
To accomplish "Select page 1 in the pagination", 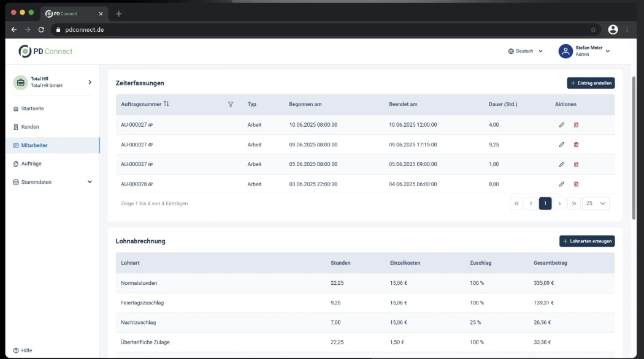I will click(x=545, y=203).
